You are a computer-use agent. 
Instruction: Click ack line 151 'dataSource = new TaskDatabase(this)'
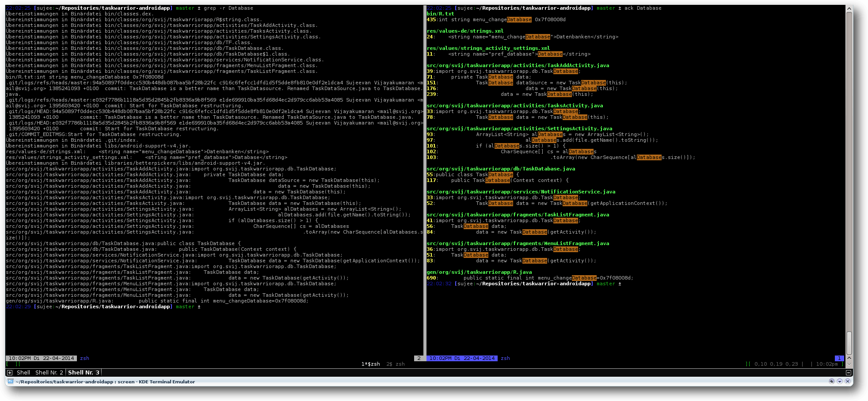click(x=527, y=83)
